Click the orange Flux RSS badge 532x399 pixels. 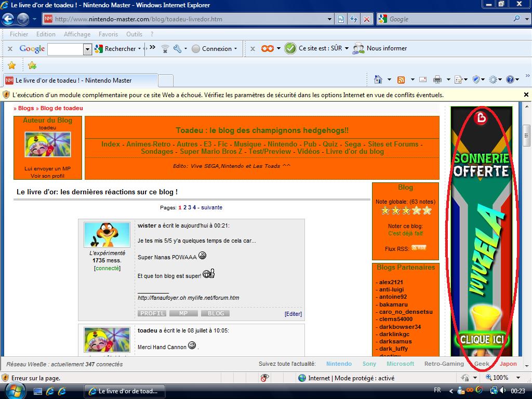(419, 248)
